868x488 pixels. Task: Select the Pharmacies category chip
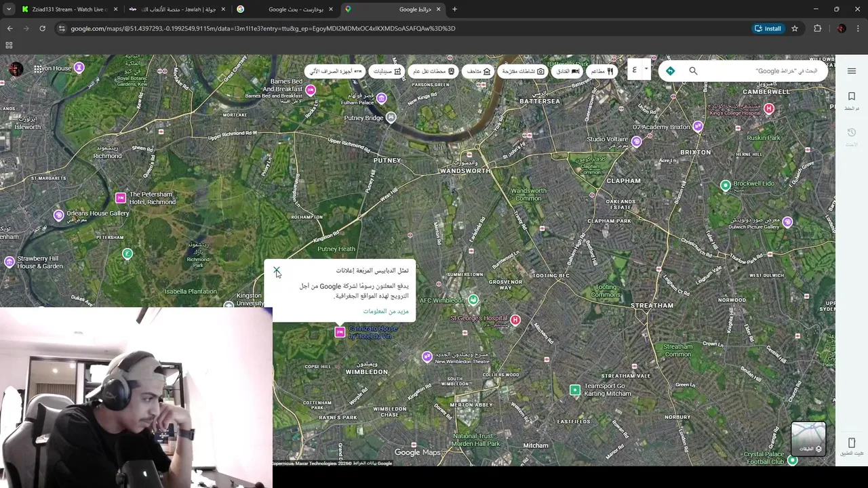pyautogui.click(x=387, y=71)
